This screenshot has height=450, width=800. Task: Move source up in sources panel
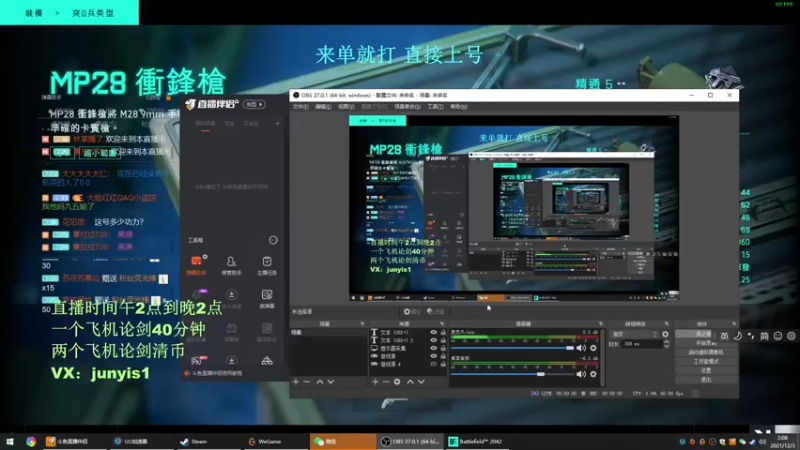(x=410, y=382)
